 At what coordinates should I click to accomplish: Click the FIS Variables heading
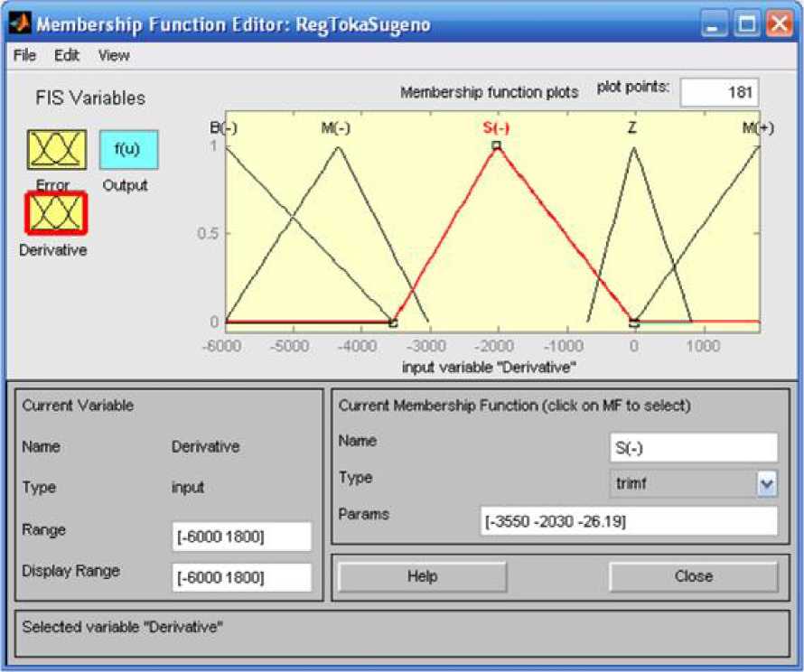90,98
